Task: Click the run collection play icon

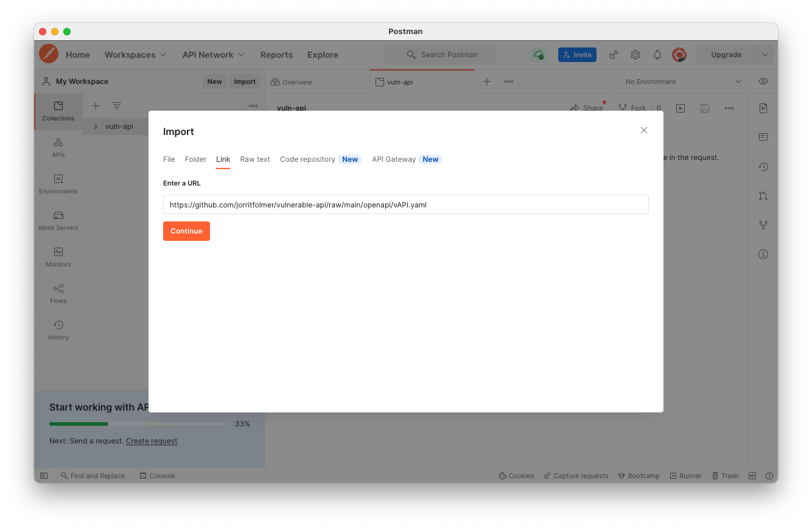Action: point(681,108)
